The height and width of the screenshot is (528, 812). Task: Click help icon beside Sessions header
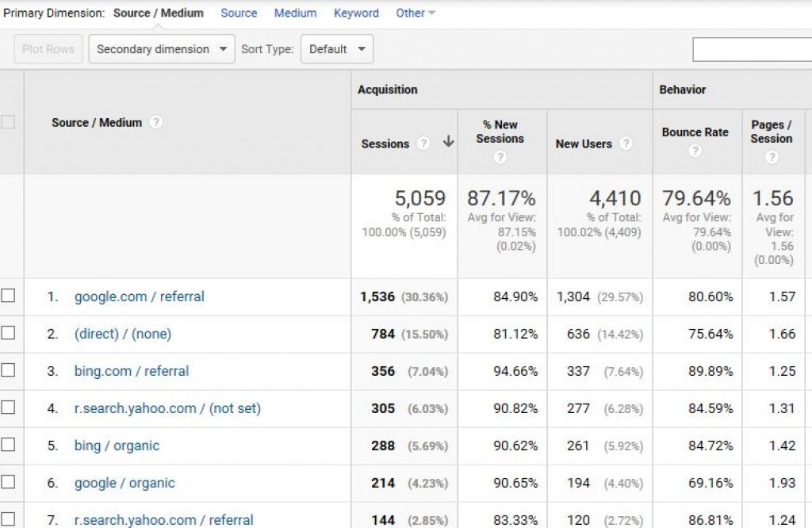423,143
